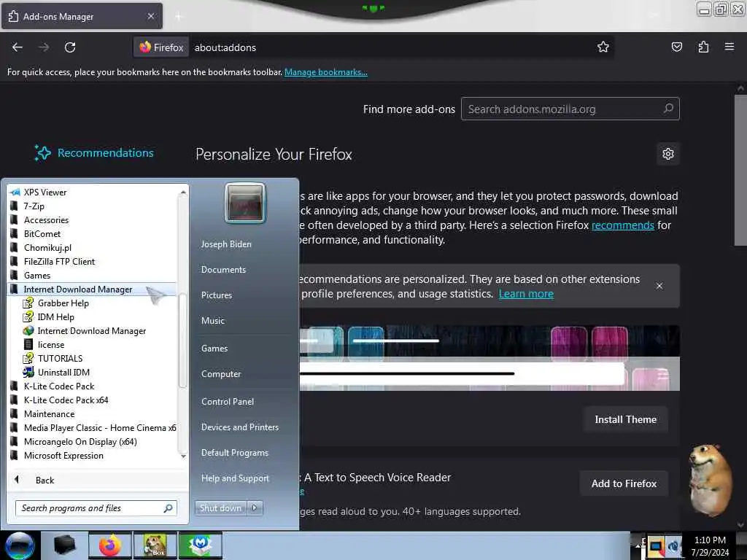Image resolution: width=747 pixels, height=560 pixels.
Task: Open the Pocket save icon
Action: [x=676, y=47]
